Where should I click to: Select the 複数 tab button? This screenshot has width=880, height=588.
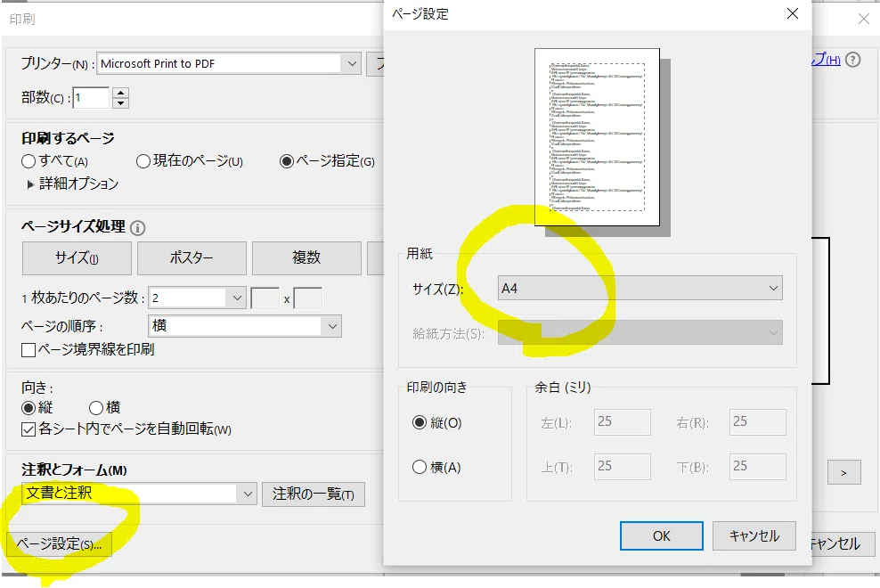tap(306, 257)
